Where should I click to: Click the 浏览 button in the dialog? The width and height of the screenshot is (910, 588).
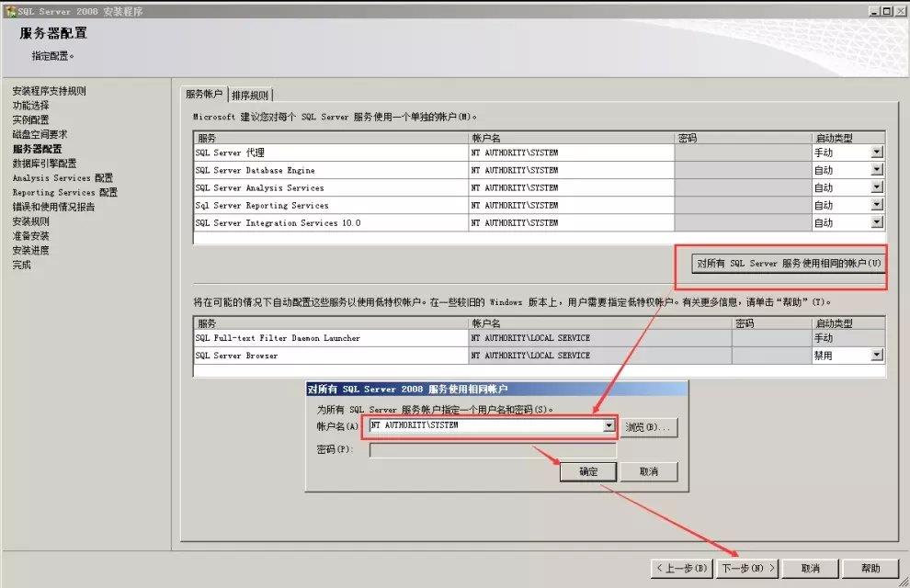[x=649, y=427]
